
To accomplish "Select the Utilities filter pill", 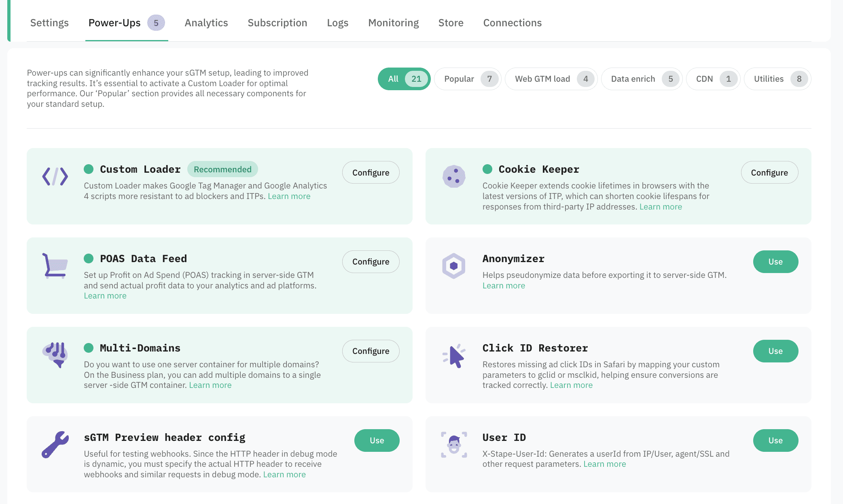I will (777, 79).
